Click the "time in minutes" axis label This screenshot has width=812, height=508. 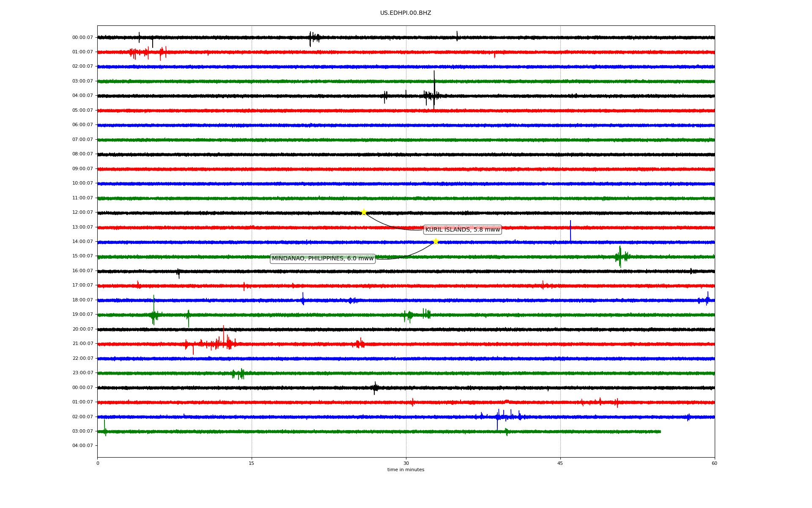point(406,470)
